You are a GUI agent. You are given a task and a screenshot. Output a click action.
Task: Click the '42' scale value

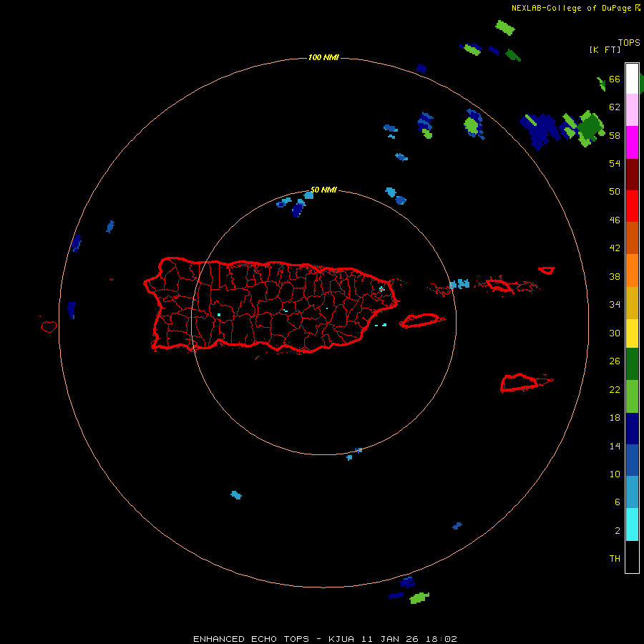point(615,248)
